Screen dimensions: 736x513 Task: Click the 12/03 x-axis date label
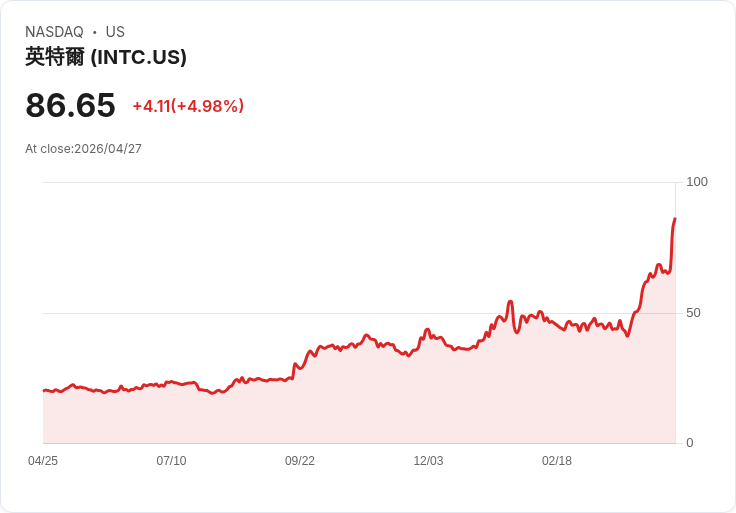[x=428, y=461]
